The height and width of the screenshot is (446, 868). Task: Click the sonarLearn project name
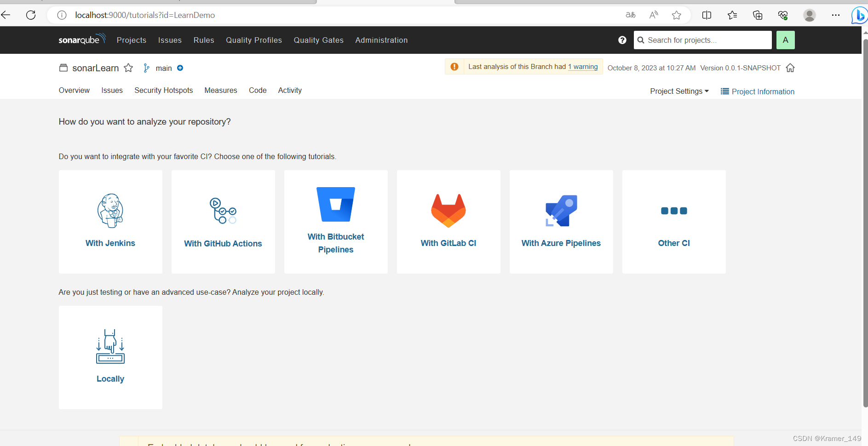pyautogui.click(x=96, y=68)
